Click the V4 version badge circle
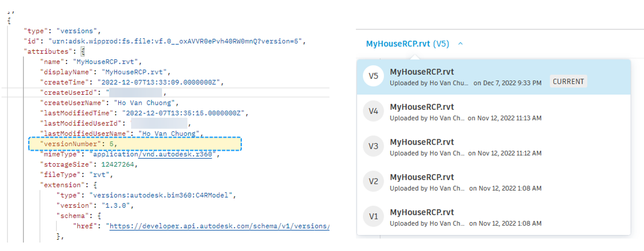 [373, 112]
